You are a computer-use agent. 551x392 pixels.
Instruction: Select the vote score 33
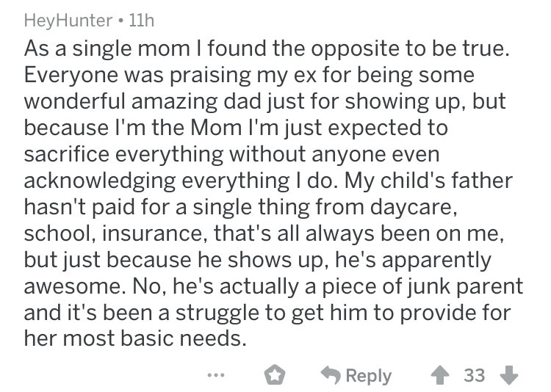475,375
